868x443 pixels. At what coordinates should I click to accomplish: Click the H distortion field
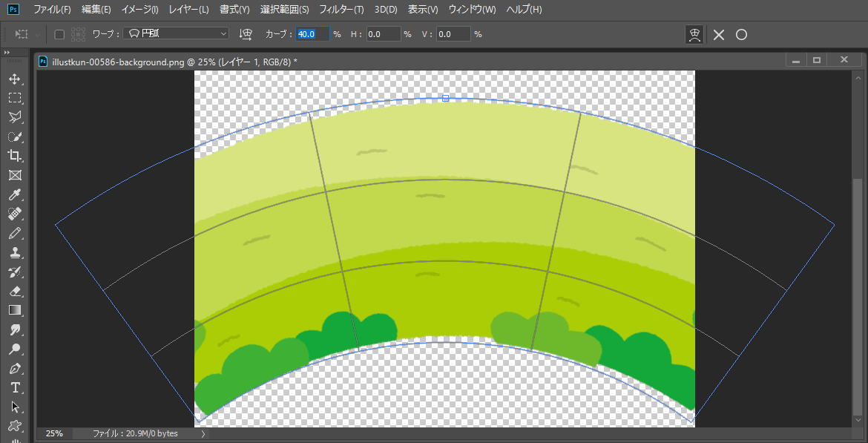pyautogui.click(x=383, y=34)
